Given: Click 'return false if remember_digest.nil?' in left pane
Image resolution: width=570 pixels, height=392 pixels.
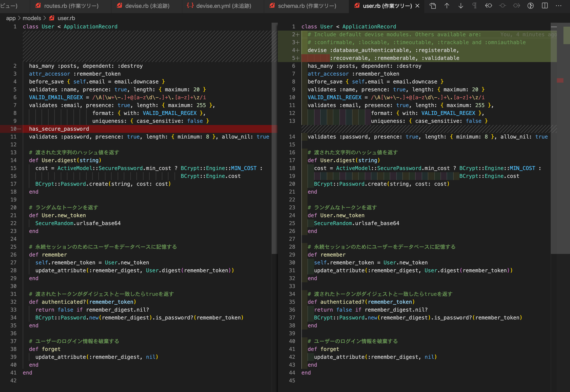Looking at the screenshot, I should point(92,310).
